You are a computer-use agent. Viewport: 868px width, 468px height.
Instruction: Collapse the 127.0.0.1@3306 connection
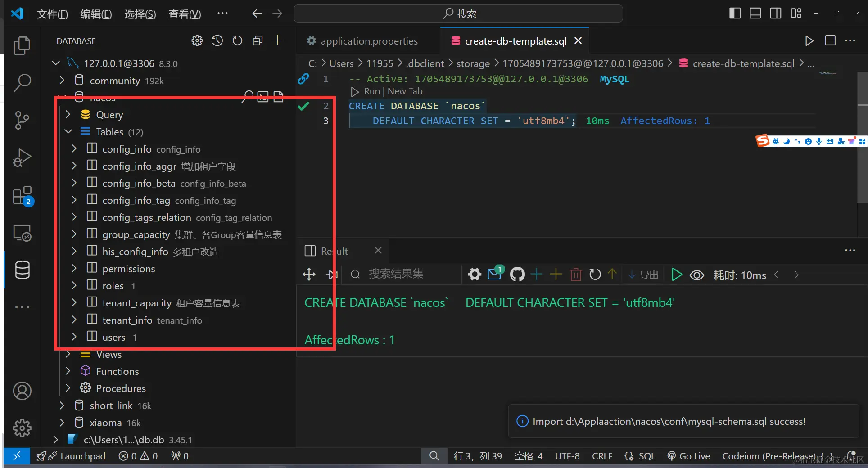coord(56,63)
